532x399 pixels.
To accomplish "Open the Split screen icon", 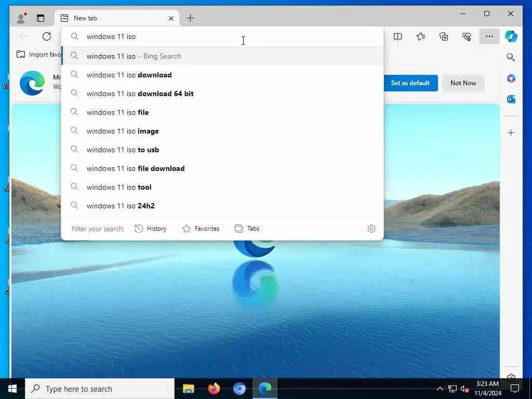I will (397, 36).
